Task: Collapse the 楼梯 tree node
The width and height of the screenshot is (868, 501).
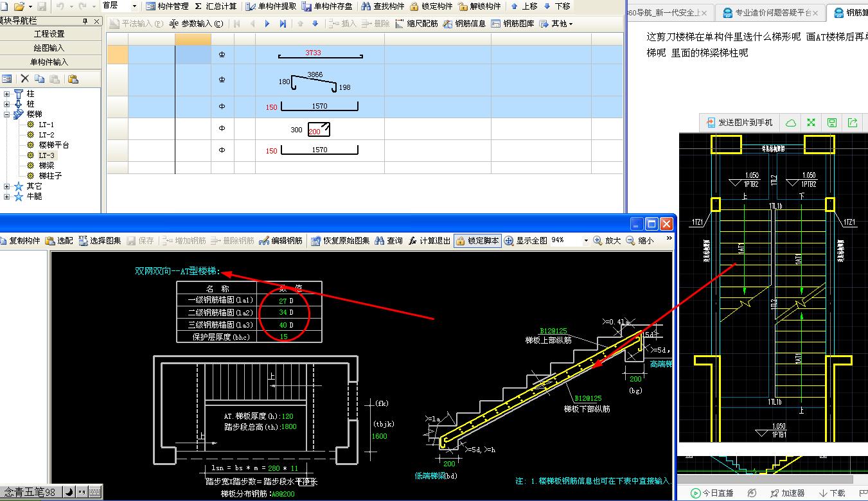Action: pos(7,114)
